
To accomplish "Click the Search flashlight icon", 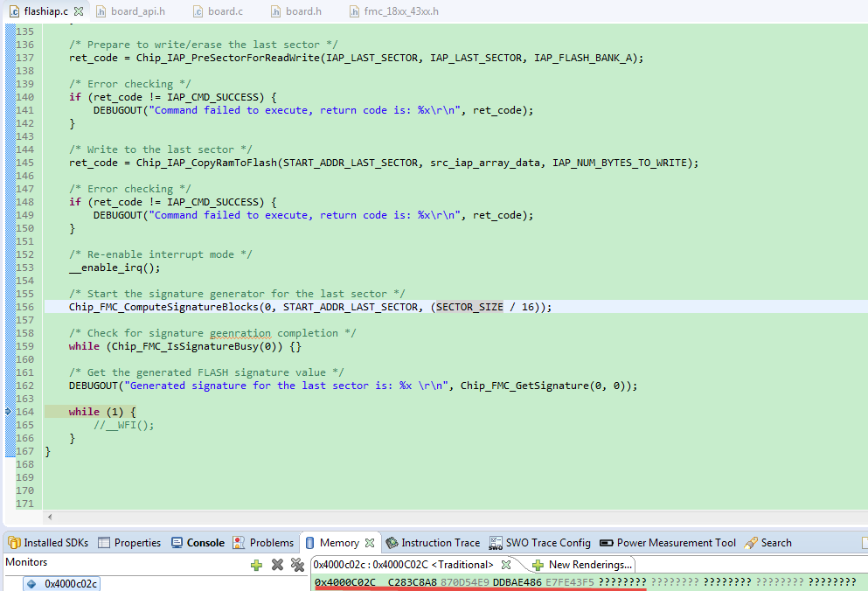I will (751, 543).
